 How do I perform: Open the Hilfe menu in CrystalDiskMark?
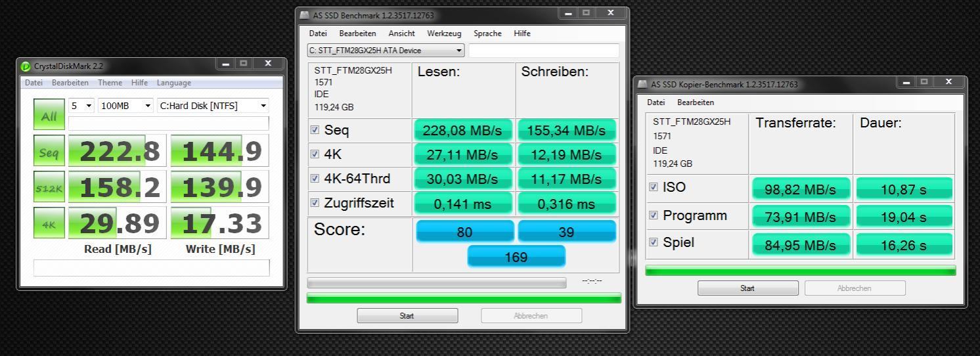[x=139, y=83]
